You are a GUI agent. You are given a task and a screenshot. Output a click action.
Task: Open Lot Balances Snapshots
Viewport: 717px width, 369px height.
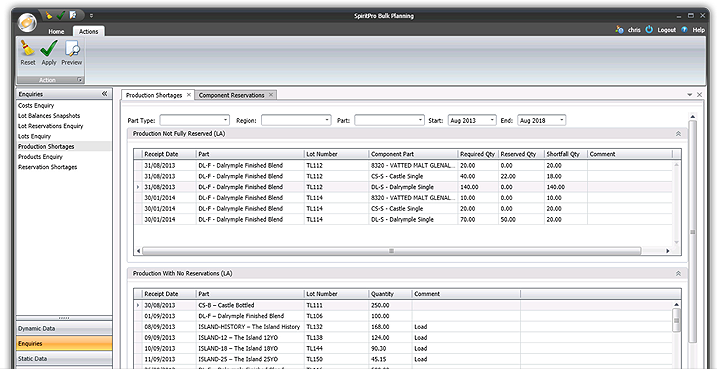point(49,116)
